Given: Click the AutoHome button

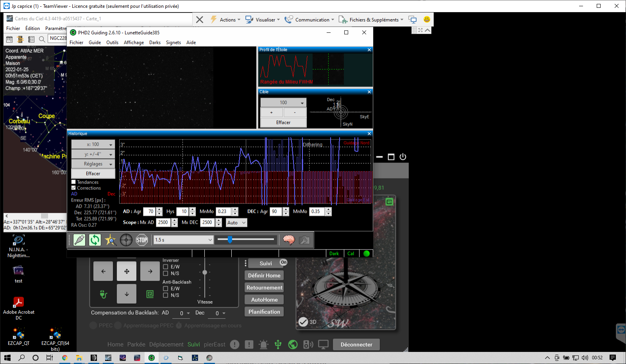Looking at the screenshot, I should click(264, 300).
